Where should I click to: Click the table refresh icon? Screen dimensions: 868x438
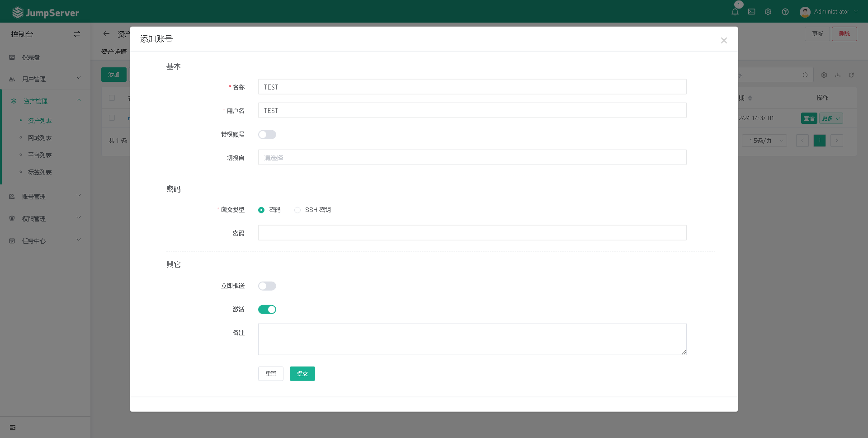coord(851,75)
